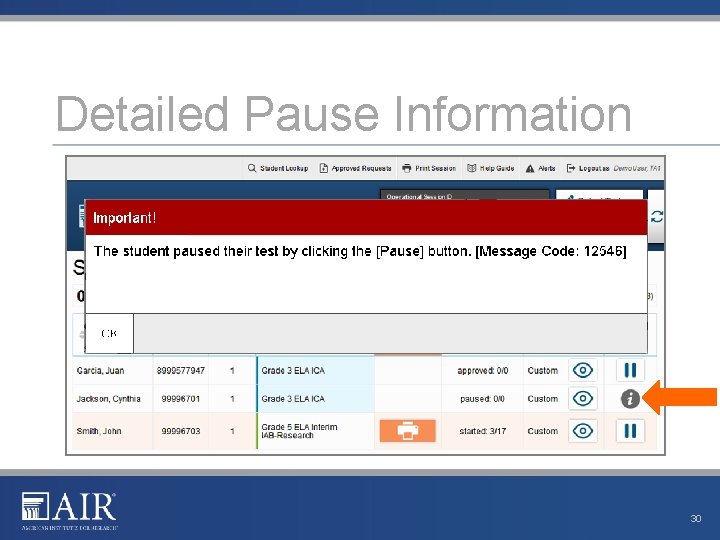Click Custom setting in Smith's row

(543, 431)
